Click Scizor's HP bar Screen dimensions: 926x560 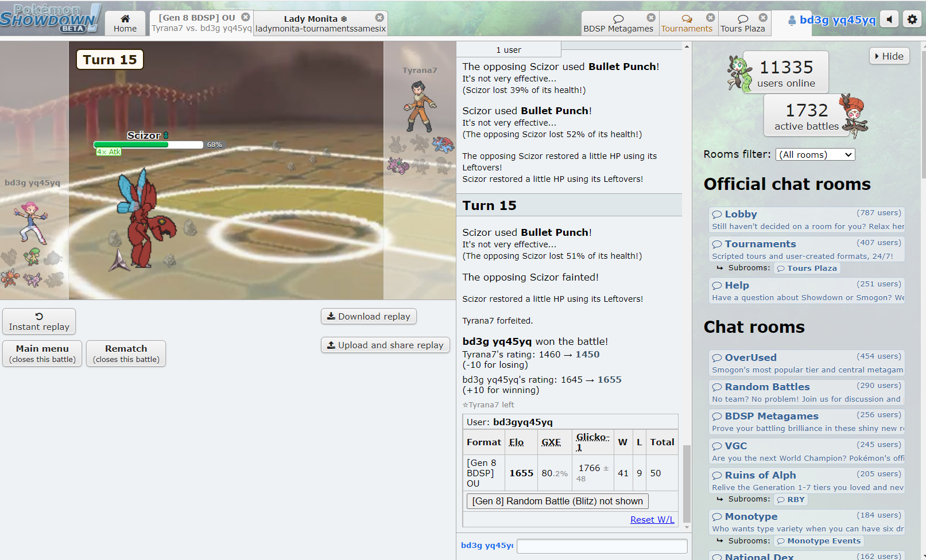pos(148,145)
